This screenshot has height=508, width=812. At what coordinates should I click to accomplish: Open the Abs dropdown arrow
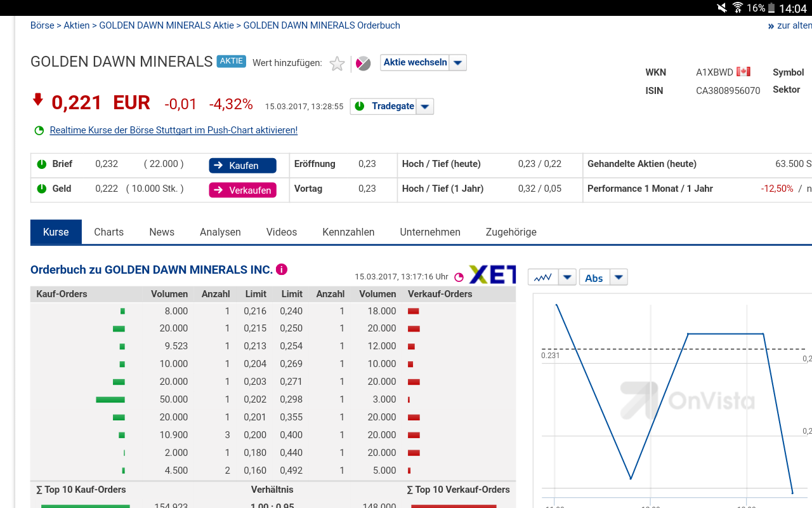tap(619, 277)
